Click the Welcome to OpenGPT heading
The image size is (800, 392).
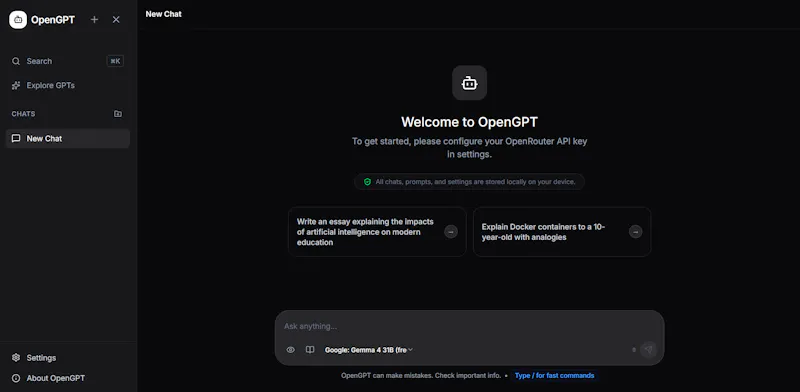469,122
